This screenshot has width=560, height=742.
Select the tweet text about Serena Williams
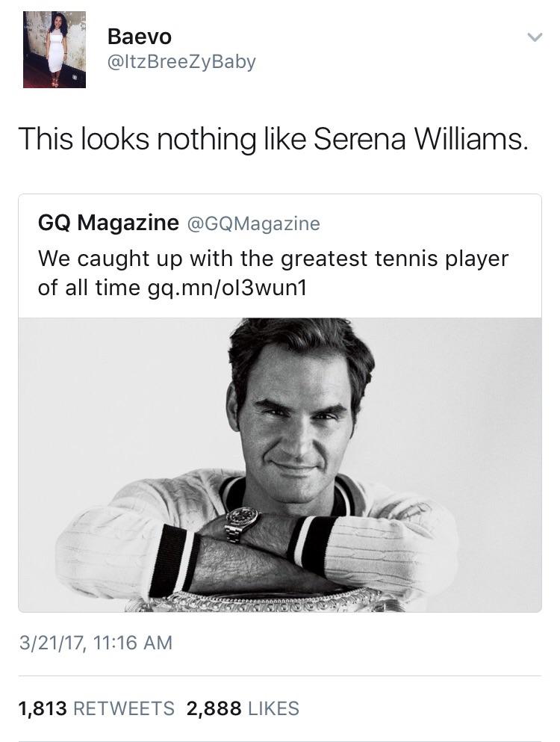(273, 140)
